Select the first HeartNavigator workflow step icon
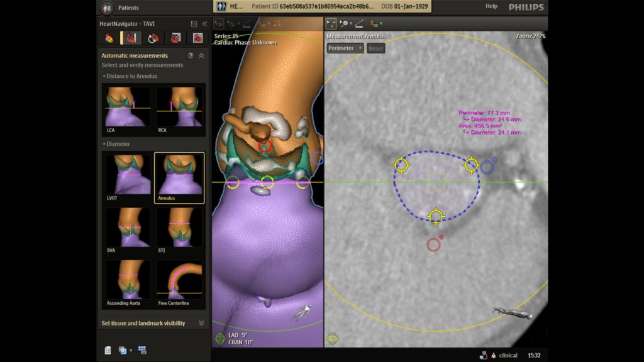Image resolution: width=644 pixels, height=362 pixels. coord(109,38)
